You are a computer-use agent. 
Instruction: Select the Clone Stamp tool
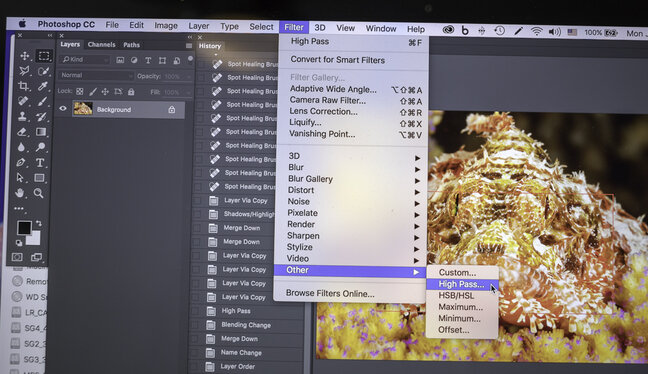pos(22,117)
